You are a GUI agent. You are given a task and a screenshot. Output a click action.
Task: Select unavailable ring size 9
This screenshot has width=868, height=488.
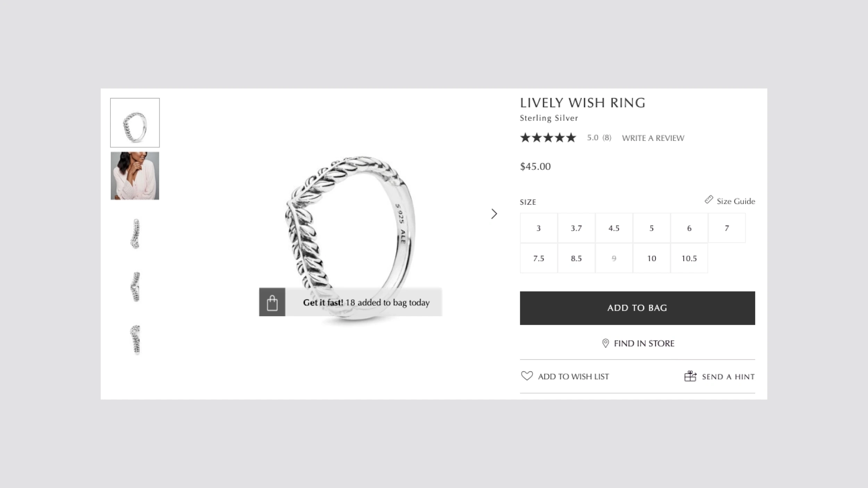[614, 258]
